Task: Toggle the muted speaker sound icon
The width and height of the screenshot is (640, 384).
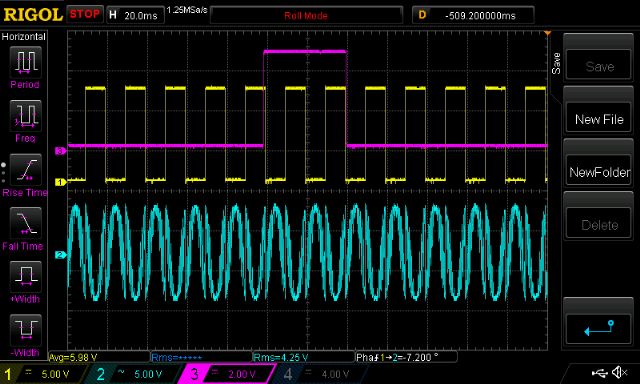Action: [620, 372]
